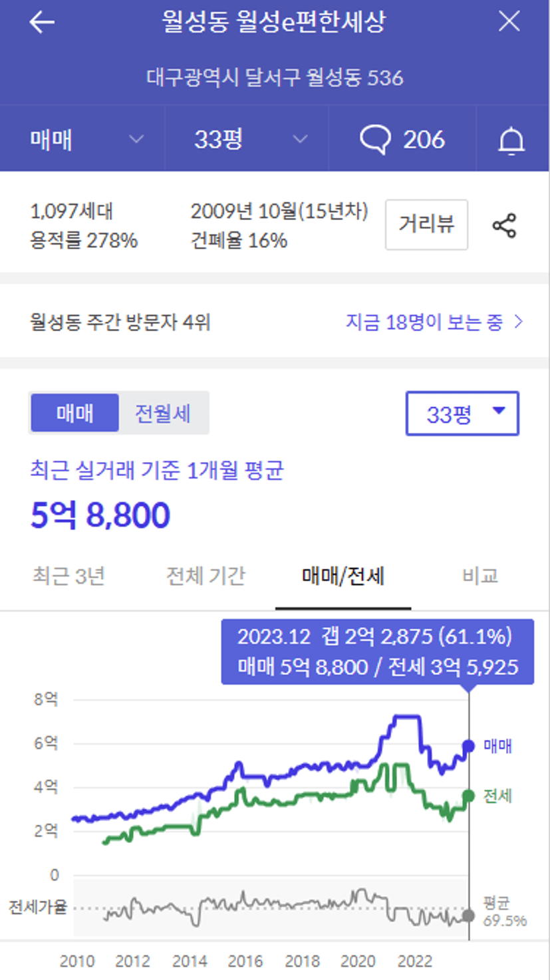Screen dimensions: 550x980
Task: Open the 206 comments speech bubble
Action: click(x=402, y=139)
